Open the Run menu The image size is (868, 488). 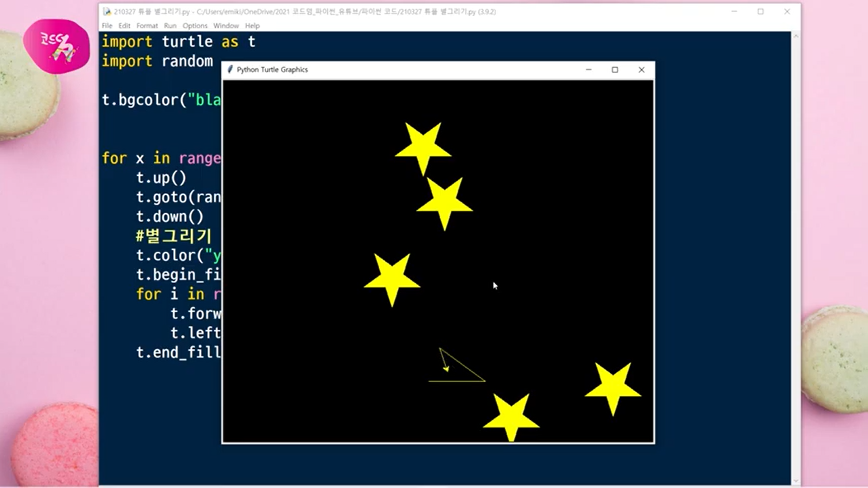click(x=170, y=26)
